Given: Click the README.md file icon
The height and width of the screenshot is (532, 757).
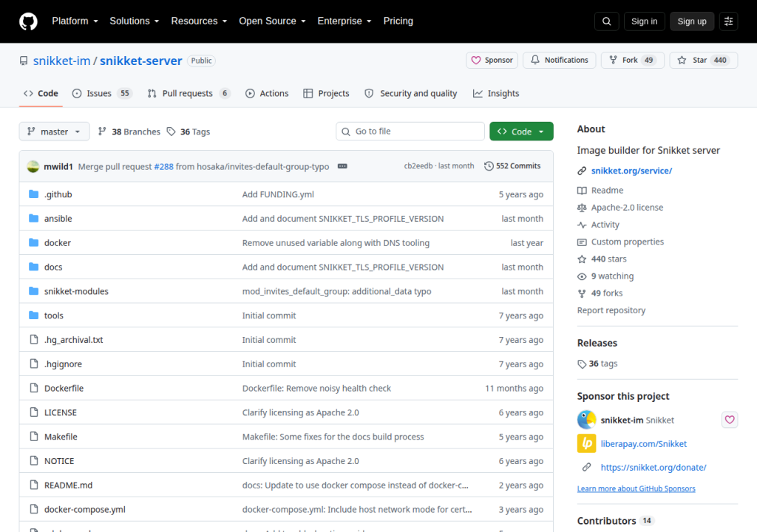Looking at the screenshot, I should point(33,485).
